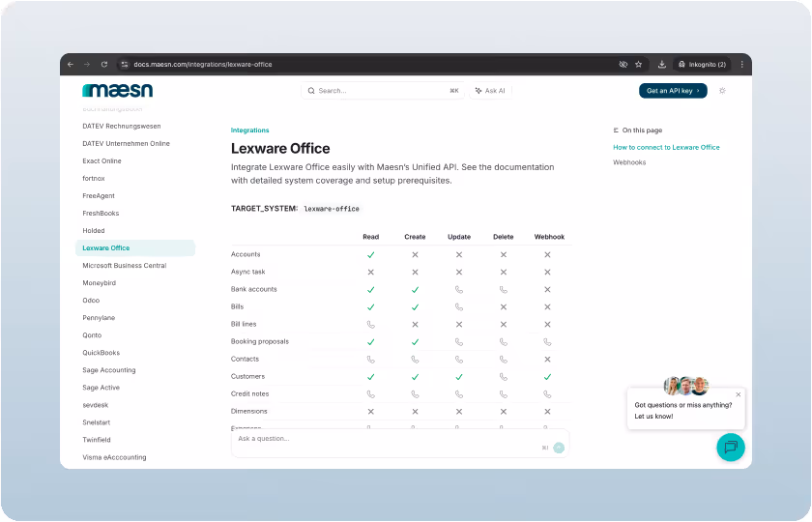The width and height of the screenshot is (812, 522).
Task: Click Get an API key button
Action: [x=673, y=91]
